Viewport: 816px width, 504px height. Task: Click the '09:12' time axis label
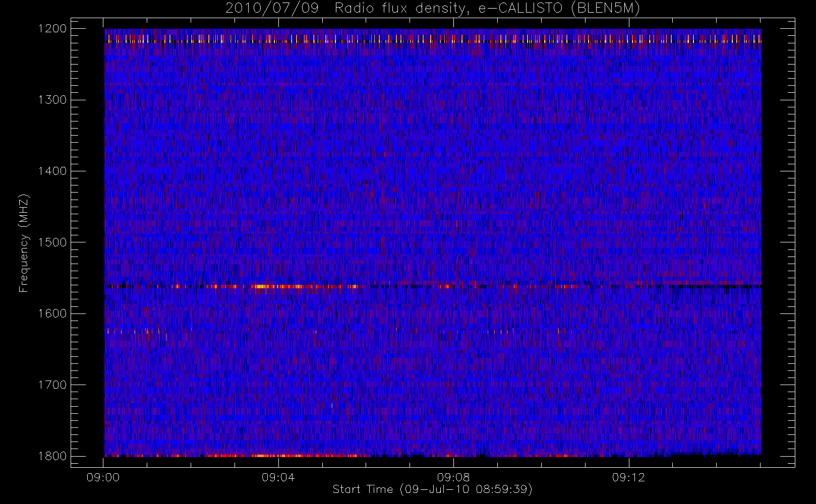(x=628, y=477)
